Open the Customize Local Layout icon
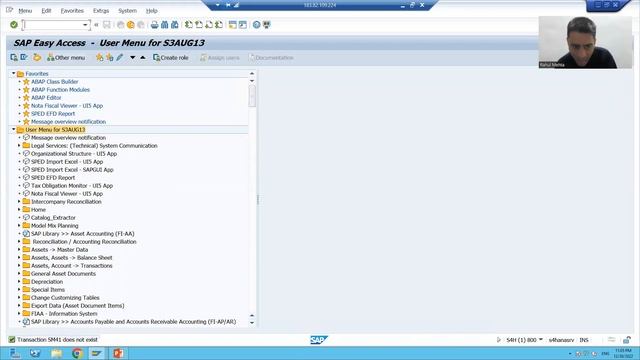The width and height of the screenshot is (640, 360). 267,25
